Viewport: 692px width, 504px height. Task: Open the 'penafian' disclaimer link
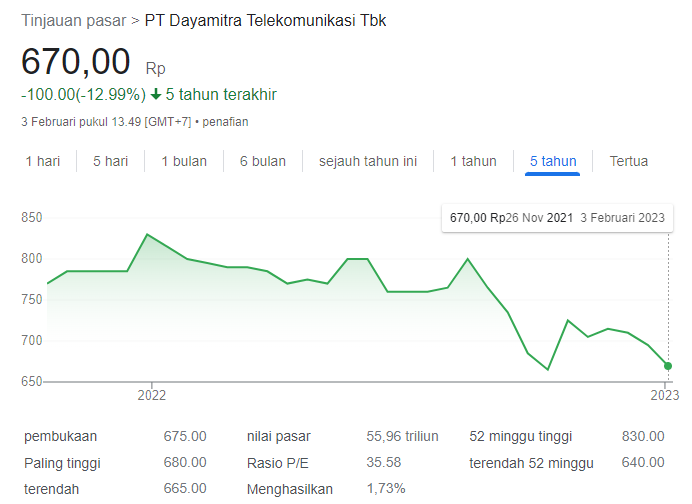click(225, 122)
